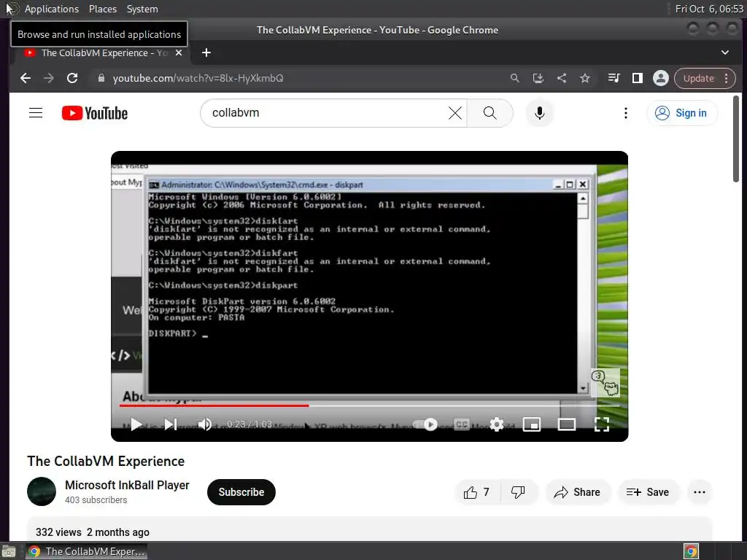The width and height of the screenshot is (747, 560).
Task: Open YouTube guide hamburger menu
Action: pos(36,113)
